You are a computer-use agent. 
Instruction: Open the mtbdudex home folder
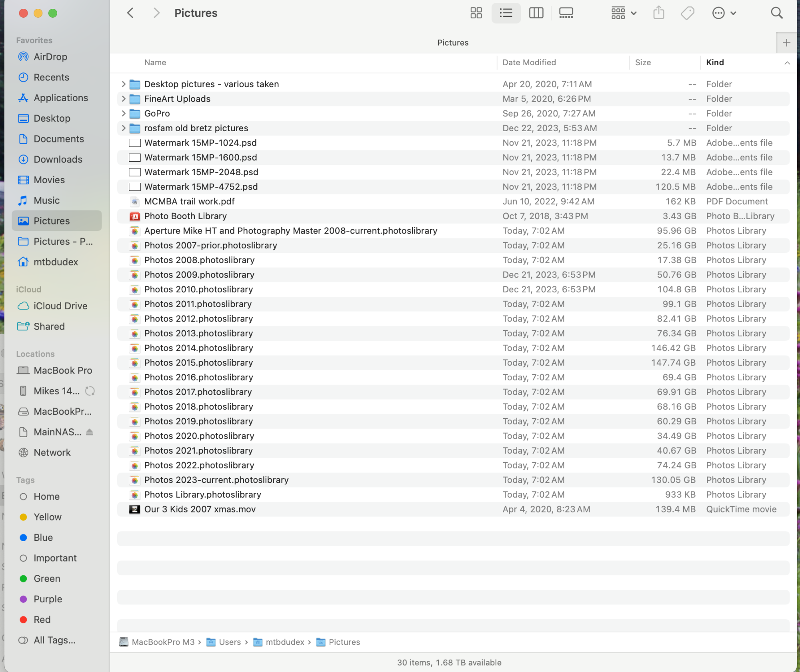56,262
